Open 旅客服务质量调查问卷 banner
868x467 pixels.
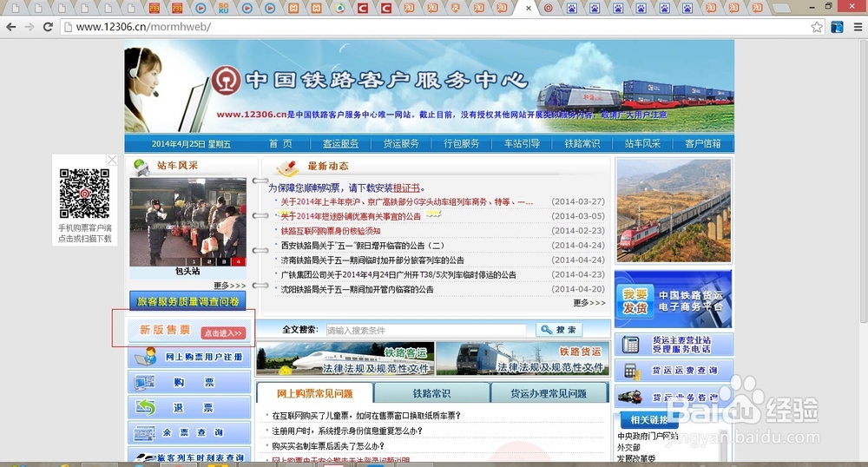[187, 301]
